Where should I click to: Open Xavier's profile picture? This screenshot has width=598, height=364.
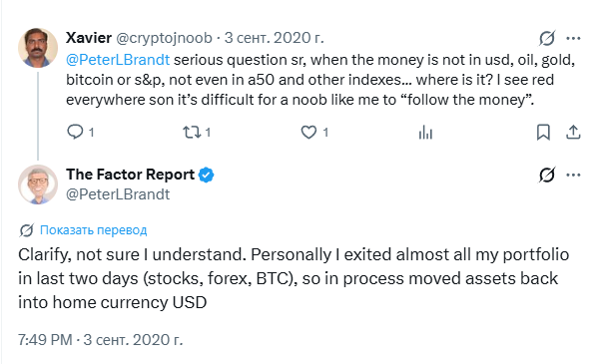38,48
